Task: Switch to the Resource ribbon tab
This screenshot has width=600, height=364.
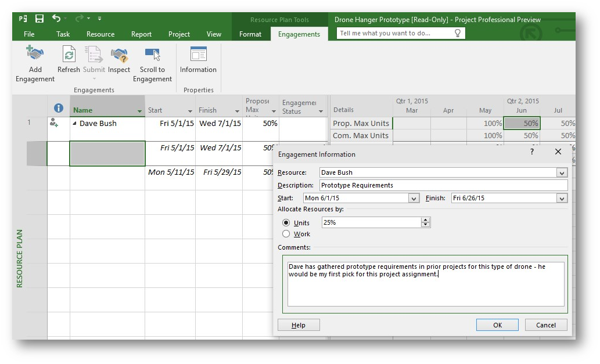Action: (x=100, y=34)
